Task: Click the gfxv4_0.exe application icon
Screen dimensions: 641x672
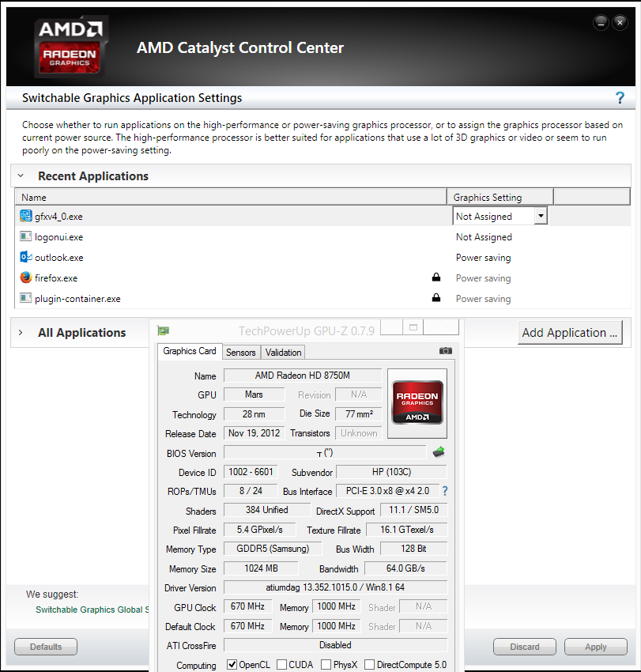Action: point(26,216)
